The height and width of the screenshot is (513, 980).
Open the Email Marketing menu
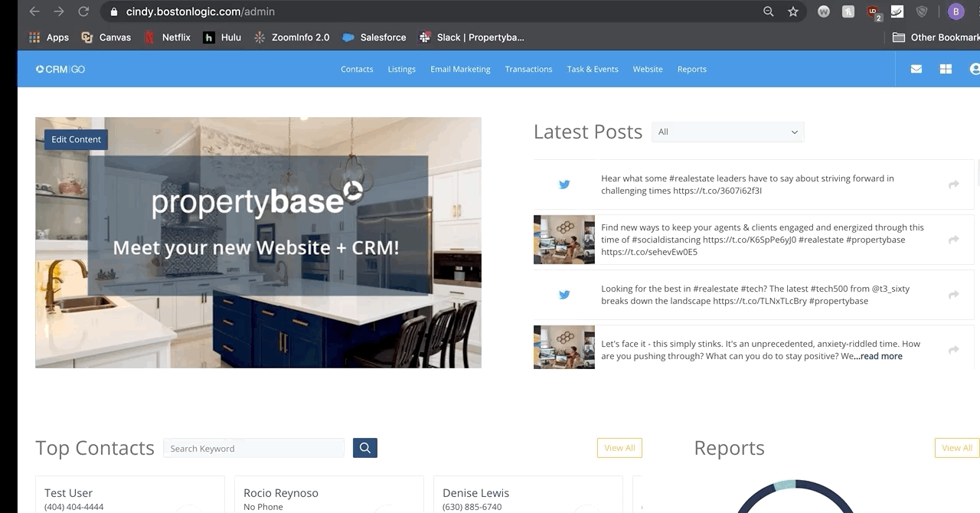pos(460,69)
